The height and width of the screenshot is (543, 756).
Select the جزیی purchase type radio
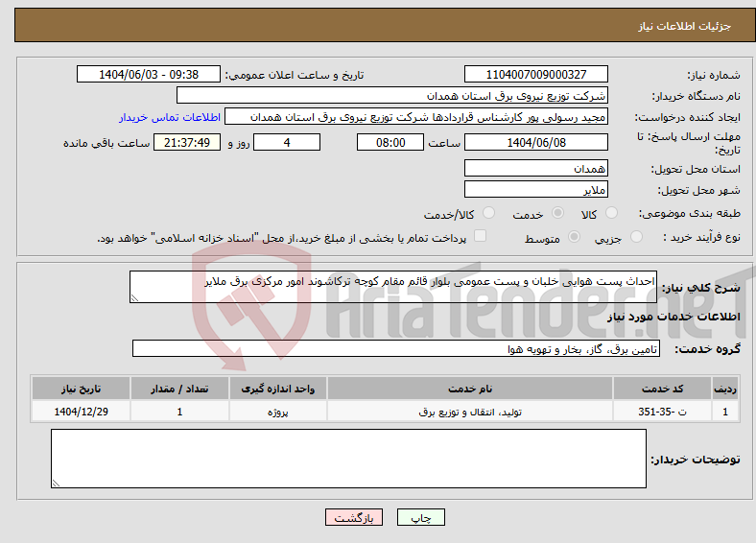pos(636,236)
